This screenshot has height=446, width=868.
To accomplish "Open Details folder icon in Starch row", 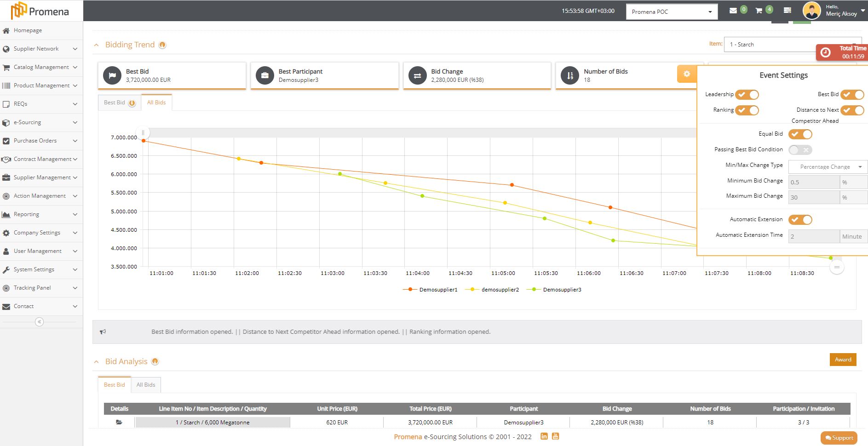I will (x=119, y=422).
